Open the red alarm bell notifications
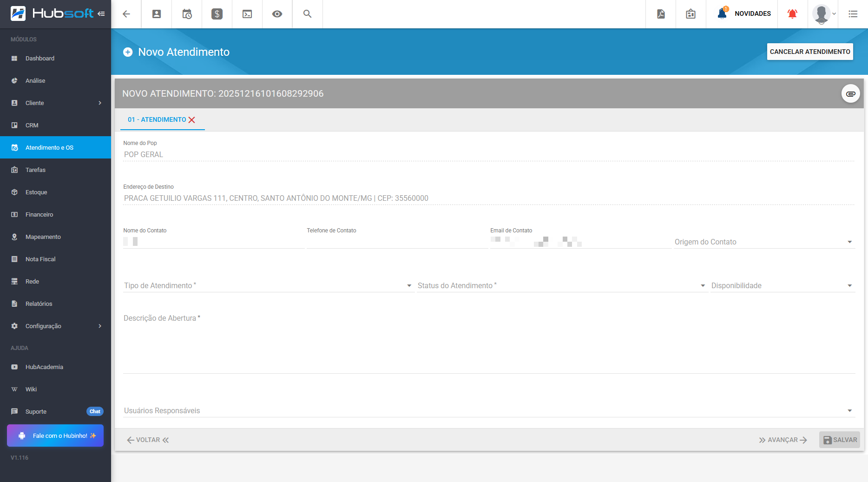This screenshot has width=868, height=482. [792, 14]
